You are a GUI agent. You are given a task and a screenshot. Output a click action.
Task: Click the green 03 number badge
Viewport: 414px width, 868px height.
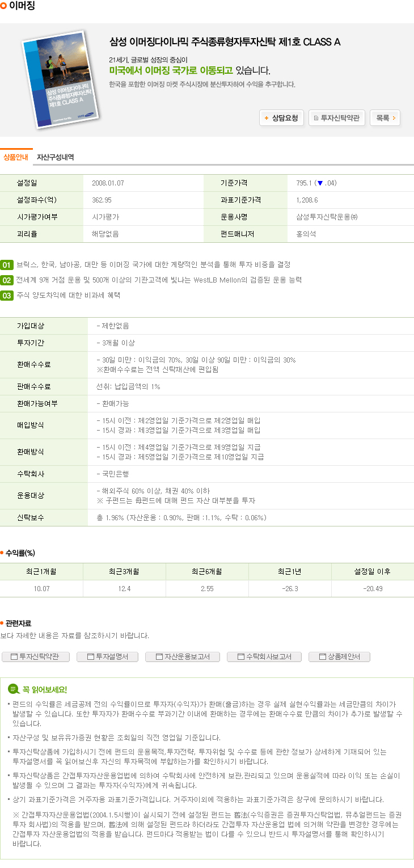(7, 296)
